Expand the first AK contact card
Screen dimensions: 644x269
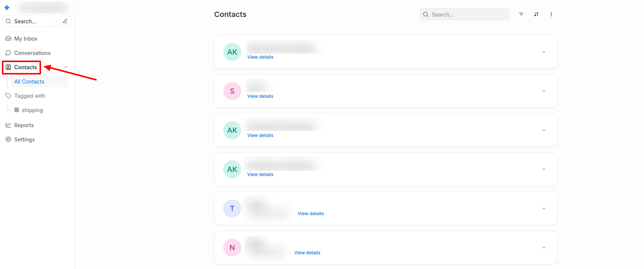(544, 52)
